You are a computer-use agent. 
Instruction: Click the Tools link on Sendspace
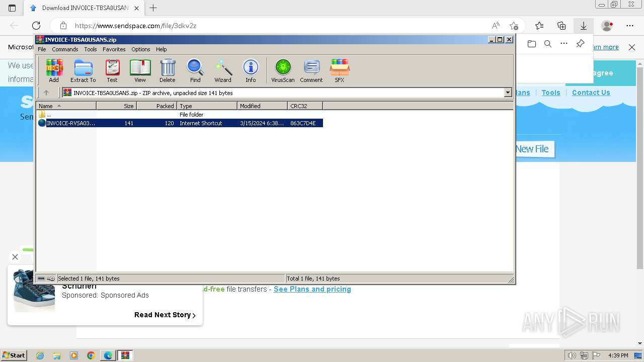tap(551, 93)
